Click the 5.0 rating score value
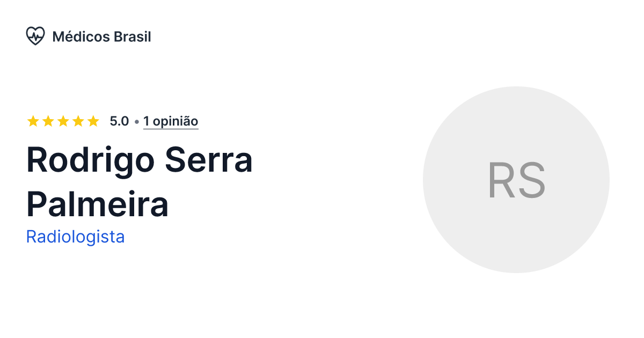The width and height of the screenshot is (644, 338). click(118, 121)
